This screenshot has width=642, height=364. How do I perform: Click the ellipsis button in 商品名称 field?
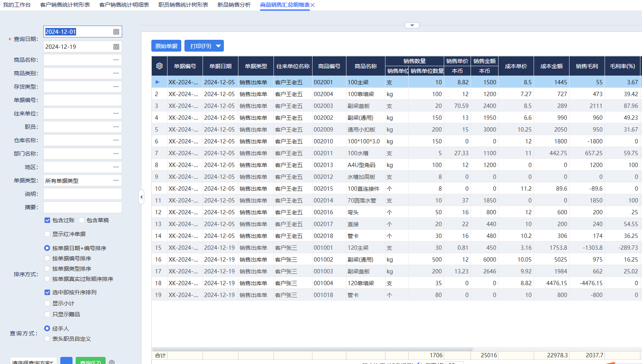click(x=116, y=60)
